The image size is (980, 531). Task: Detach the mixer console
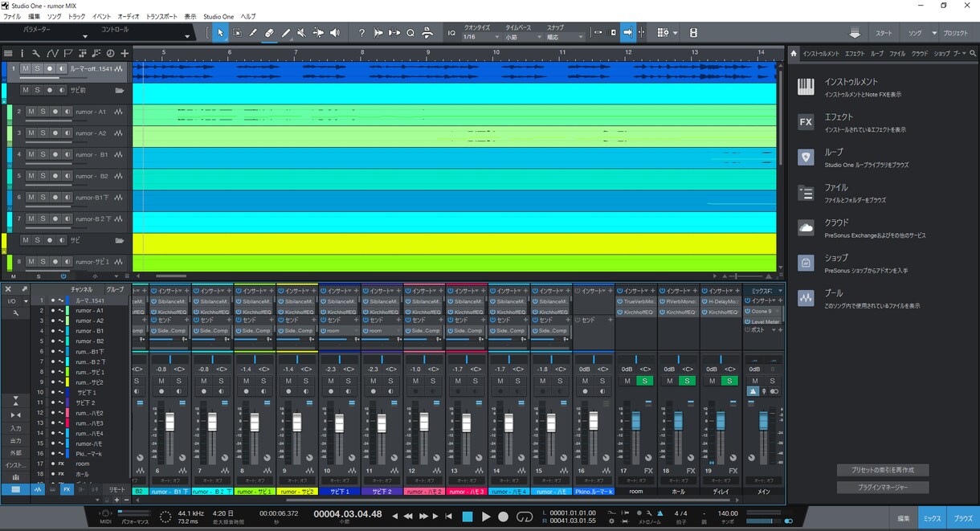pos(25,288)
